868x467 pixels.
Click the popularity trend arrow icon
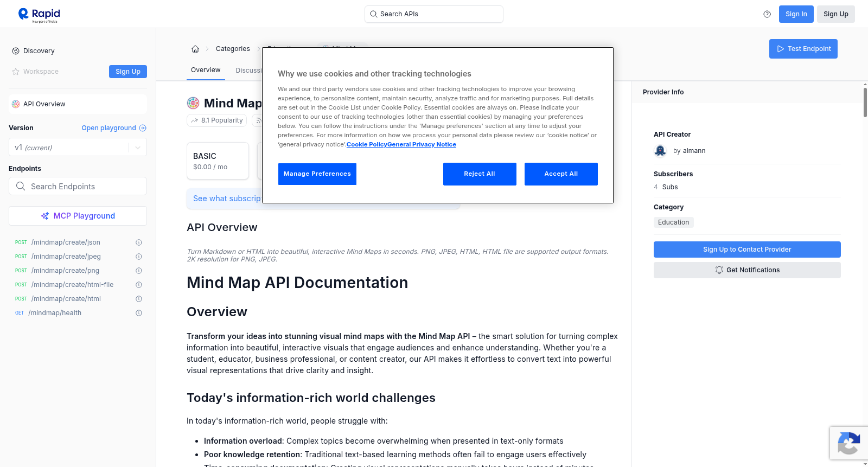194,120
